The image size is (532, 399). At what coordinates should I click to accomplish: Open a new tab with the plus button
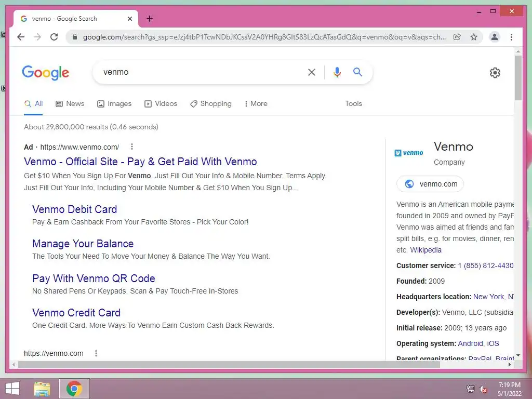(150, 19)
